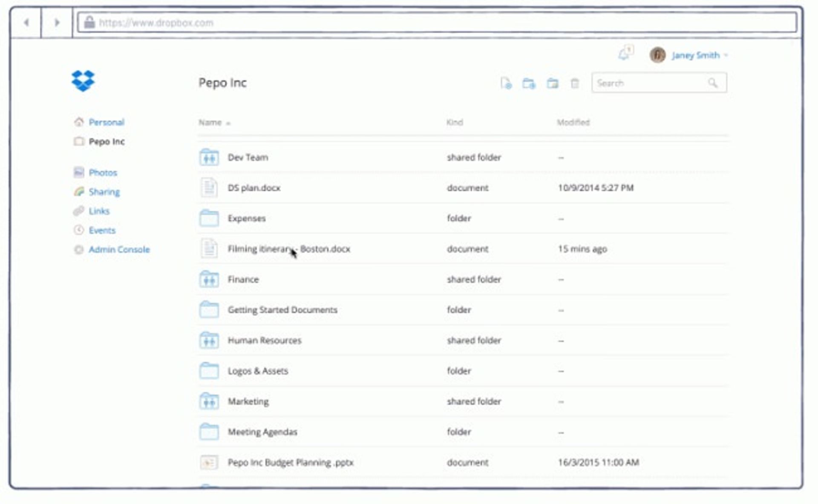Click the share folder toolbar icon
The height and width of the screenshot is (504, 818).
(x=553, y=83)
